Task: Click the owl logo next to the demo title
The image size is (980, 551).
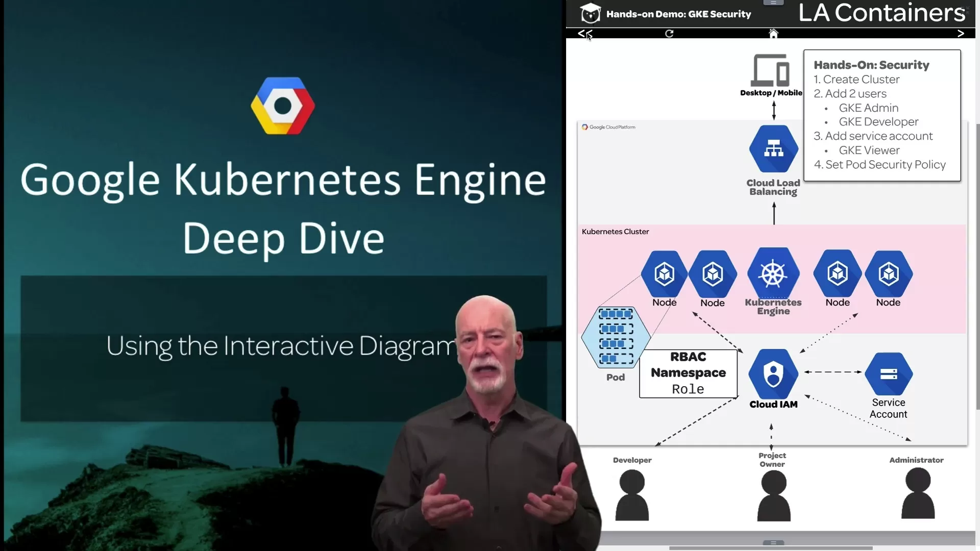Action: click(591, 14)
